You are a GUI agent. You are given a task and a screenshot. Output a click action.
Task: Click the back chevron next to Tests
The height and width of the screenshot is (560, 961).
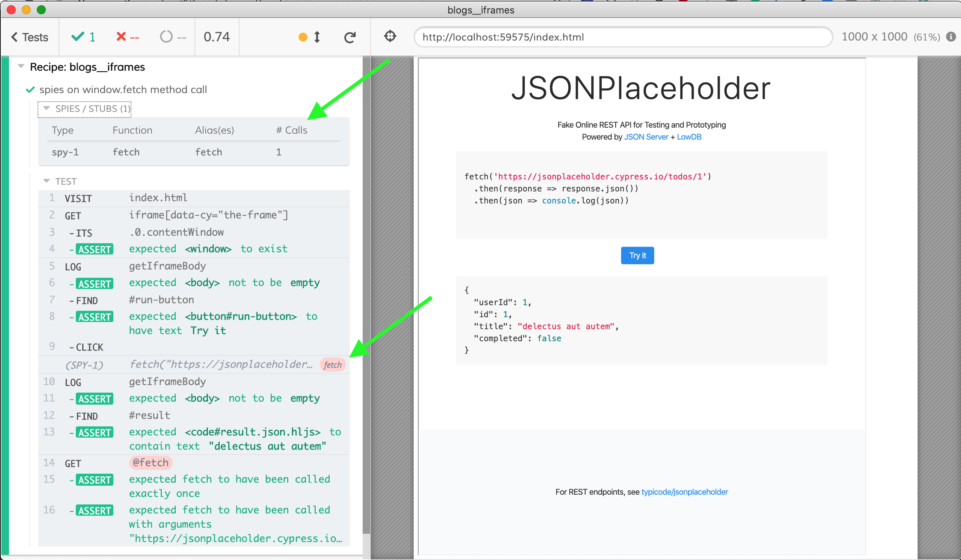pyautogui.click(x=15, y=37)
